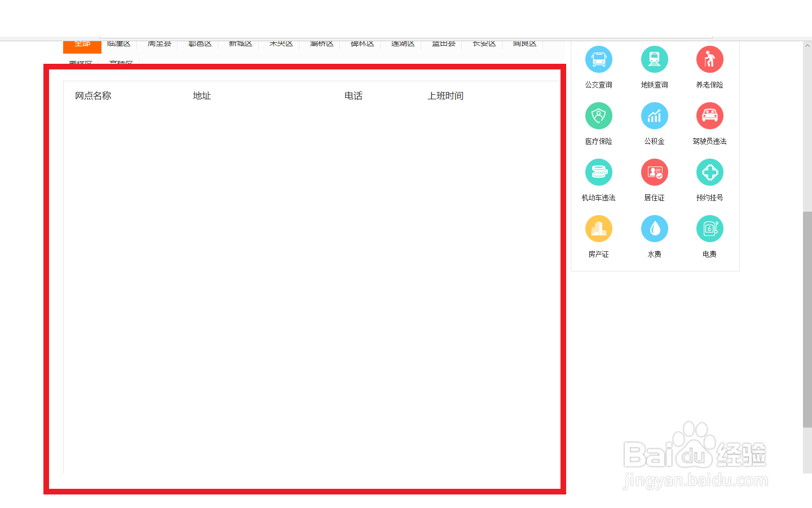Click the 电费 text label link
Image resolution: width=812 pixels, height=508 pixels.
click(709, 254)
